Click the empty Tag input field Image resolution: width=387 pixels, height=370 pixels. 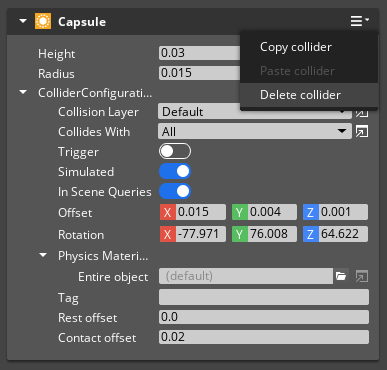(x=264, y=297)
